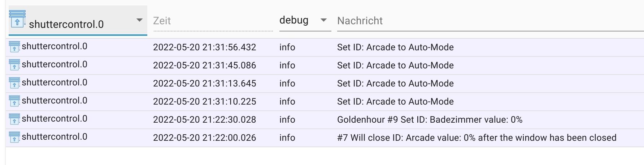Expand the debug log level dropdown arrow

coord(323,20)
